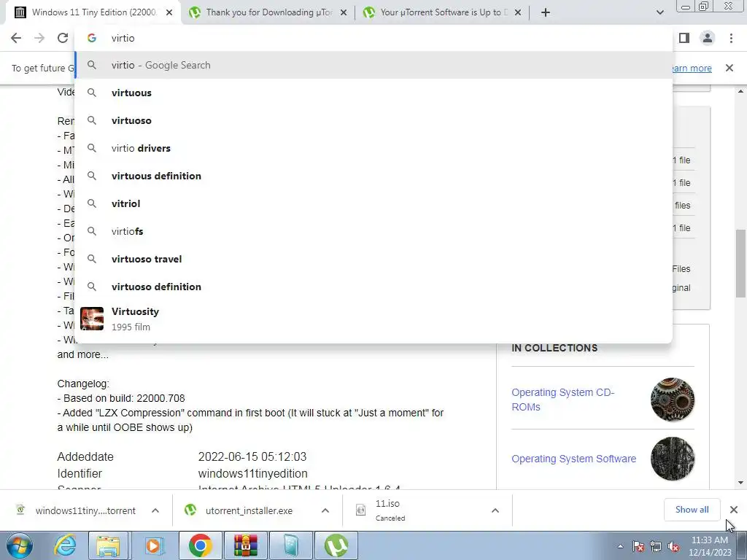Select the 'virtio drivers' suggestion
The image size is (747, 560).
tap(373, 148)
